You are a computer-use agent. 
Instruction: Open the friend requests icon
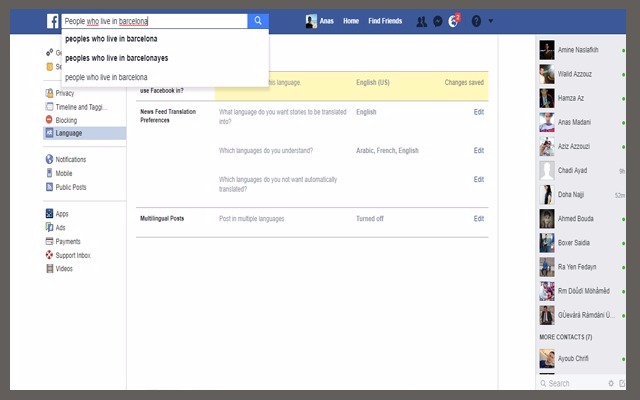click(x=422, y=21)
